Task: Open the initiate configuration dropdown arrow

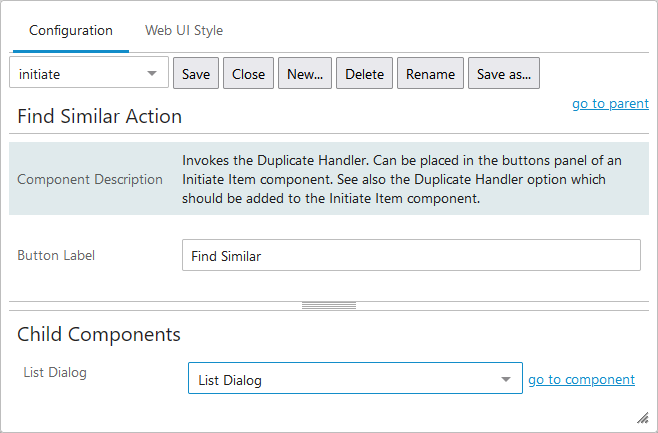Action: [152, 73]
